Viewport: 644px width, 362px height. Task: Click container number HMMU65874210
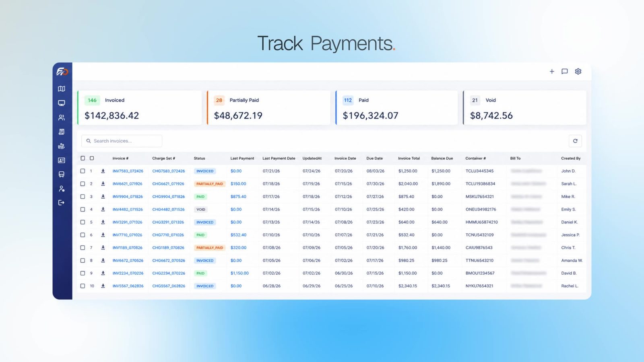[x=482, y=222]
